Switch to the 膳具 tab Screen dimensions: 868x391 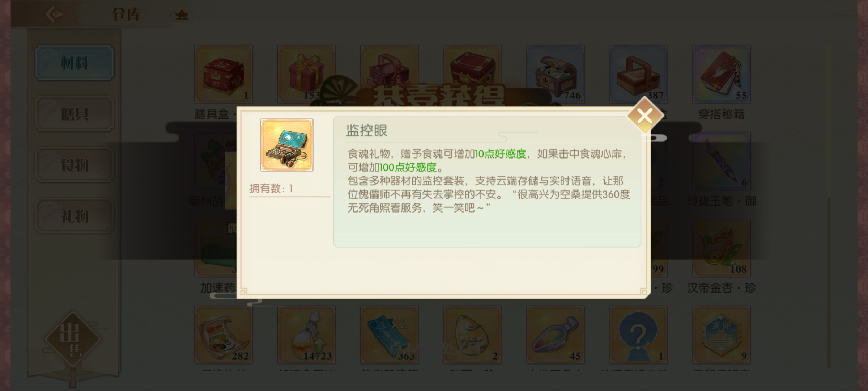[x=75, y=114]
